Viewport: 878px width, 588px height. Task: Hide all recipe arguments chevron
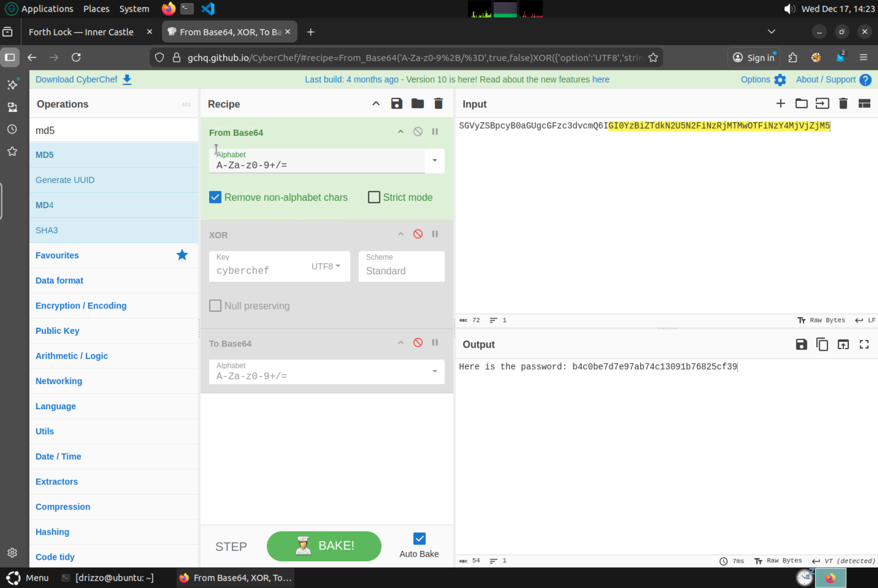(x=376, y=103)
